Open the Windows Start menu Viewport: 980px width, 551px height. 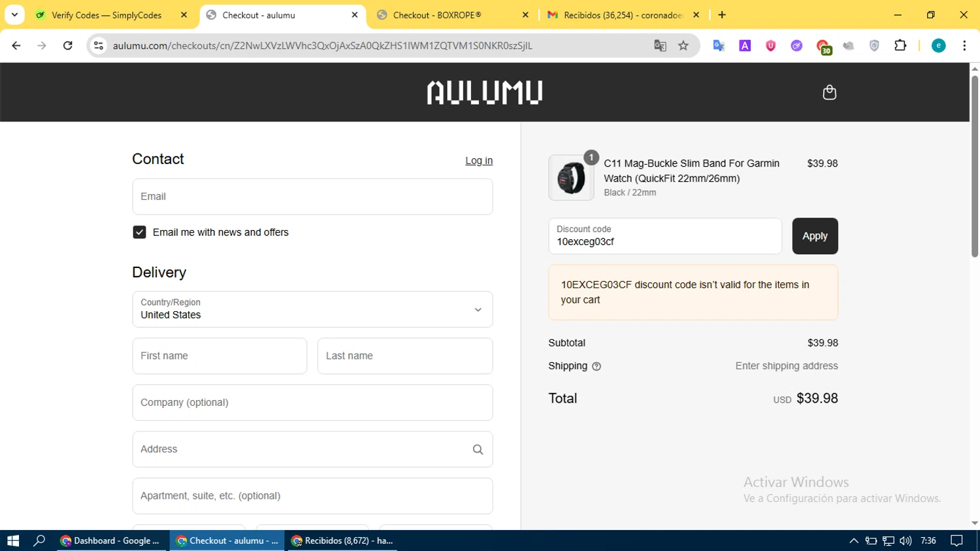[13, 541]
